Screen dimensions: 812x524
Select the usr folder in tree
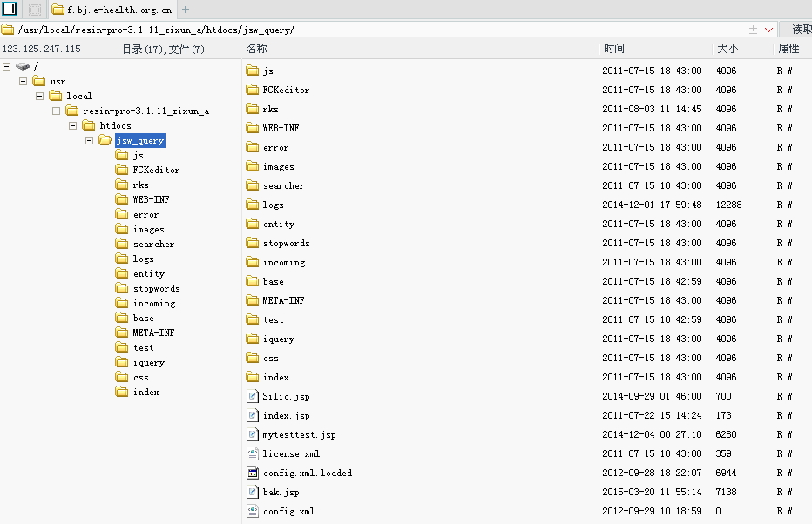point(49,81)
